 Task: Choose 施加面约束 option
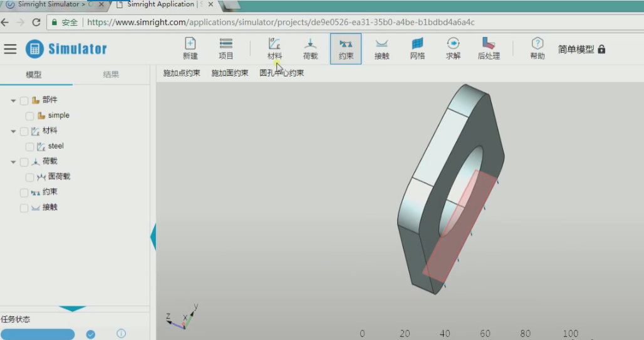[x=229, y=73]
